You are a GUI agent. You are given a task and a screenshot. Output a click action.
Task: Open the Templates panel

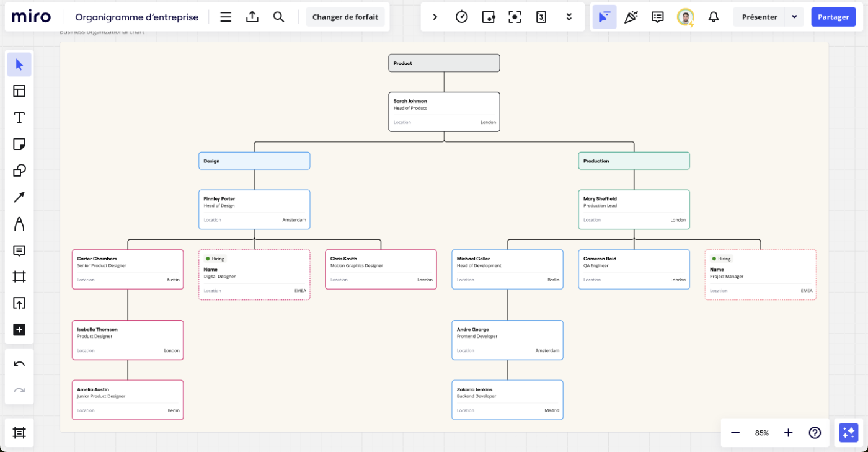pos(19,91)
